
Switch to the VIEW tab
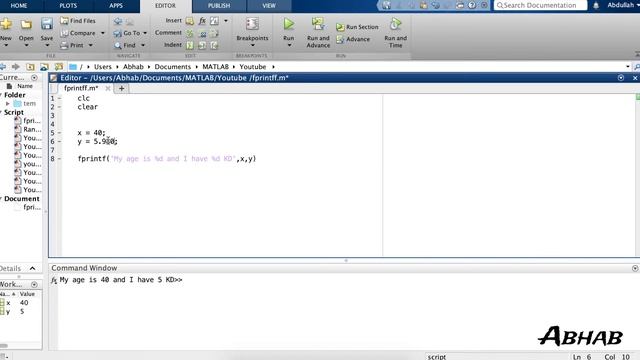point(269,6)
